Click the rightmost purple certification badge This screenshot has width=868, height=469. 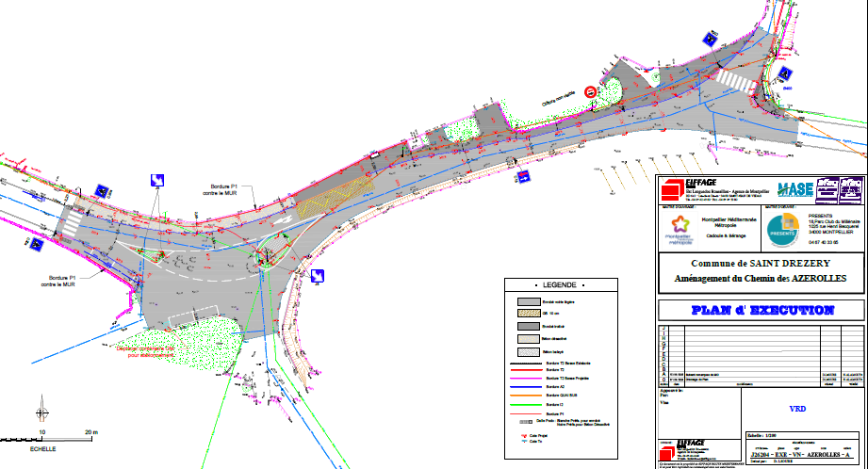tap(851, 189)
